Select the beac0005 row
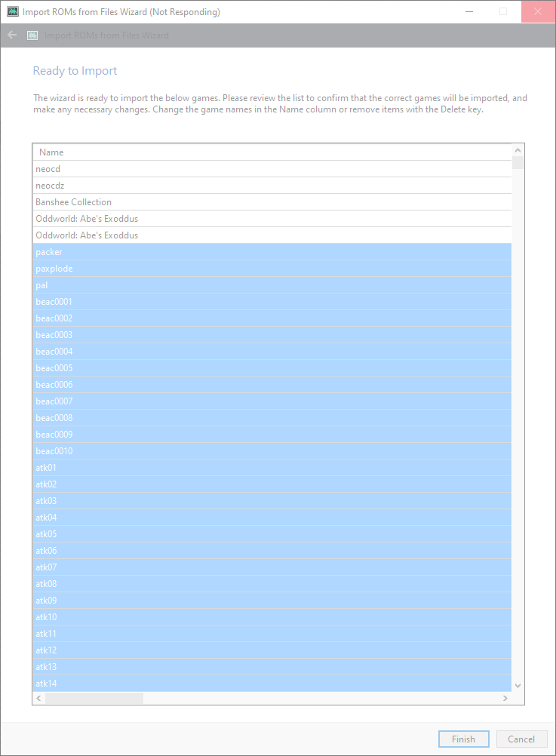Viewport: 556px width, 756px height. click(x=272, y=368)
